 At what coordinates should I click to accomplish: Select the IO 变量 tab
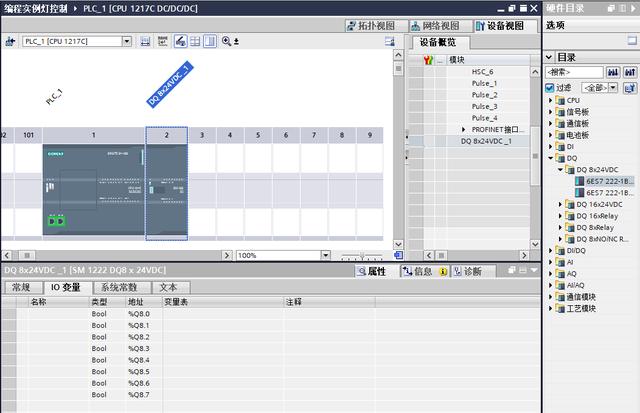65,287
